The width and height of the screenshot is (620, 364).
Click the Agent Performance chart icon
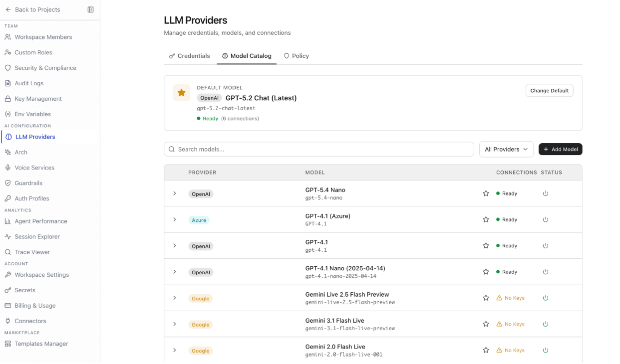point(8,221)
